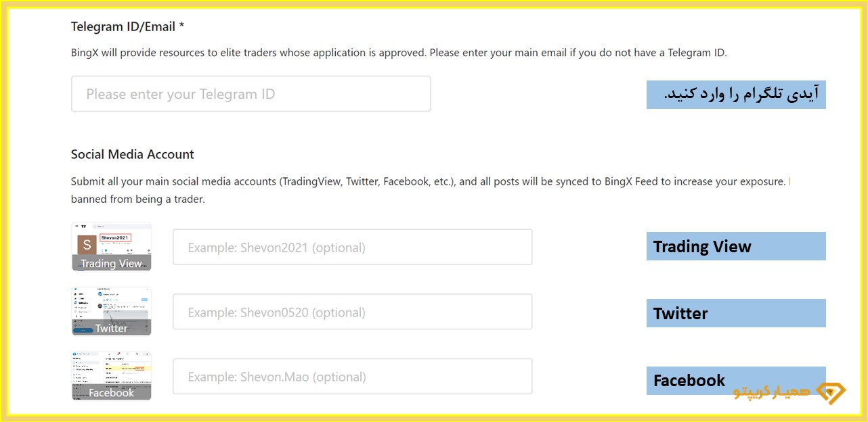Click the blue Twitter annotation label

coord(736,313)
